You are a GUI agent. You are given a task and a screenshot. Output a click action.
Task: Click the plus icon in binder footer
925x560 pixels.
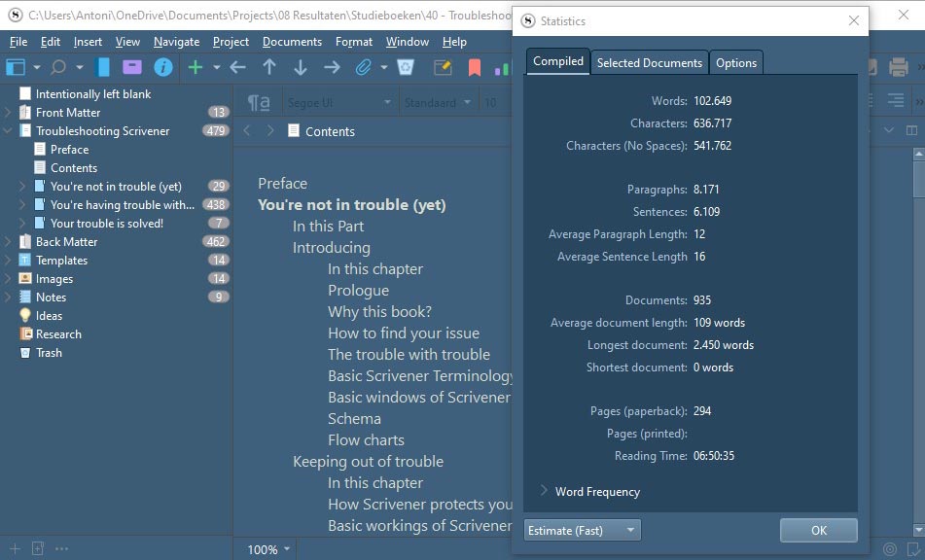[x=15, y=548]
